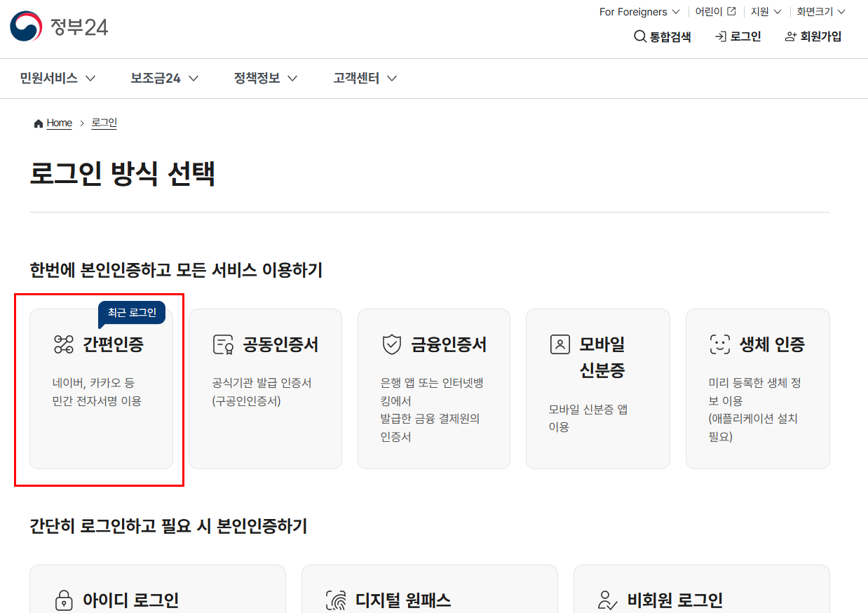Click the 디지털 원패스 fingerprint icon

(x=336, y=600)
